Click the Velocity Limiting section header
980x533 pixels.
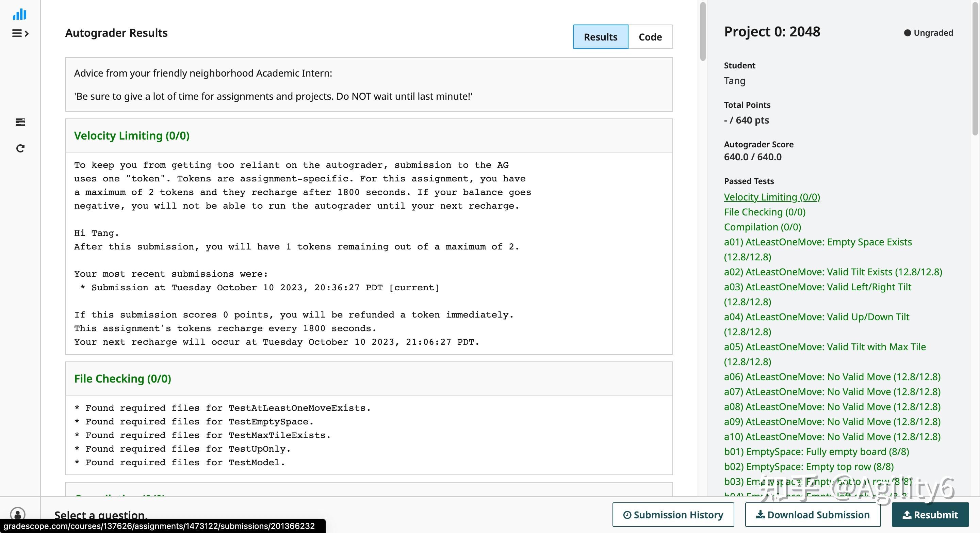(132, 136)
